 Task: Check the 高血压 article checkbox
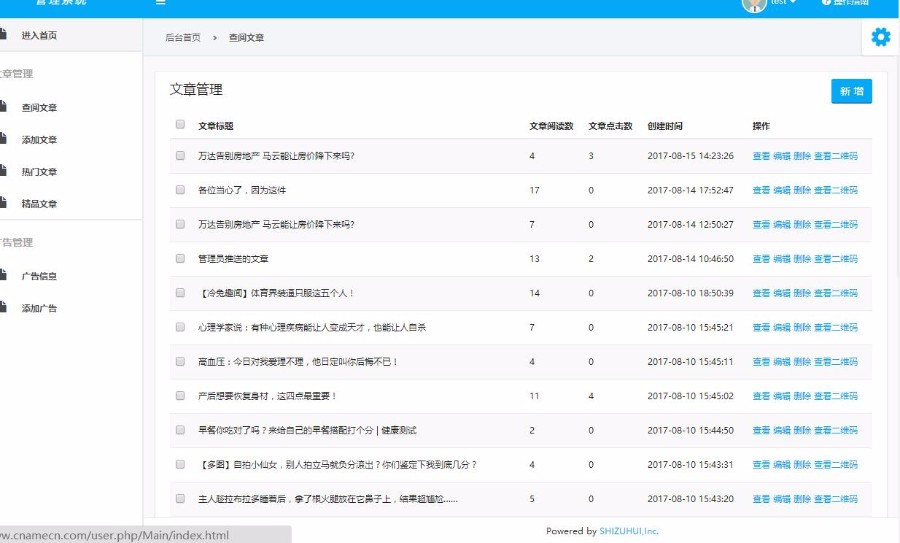click(180, 361)
